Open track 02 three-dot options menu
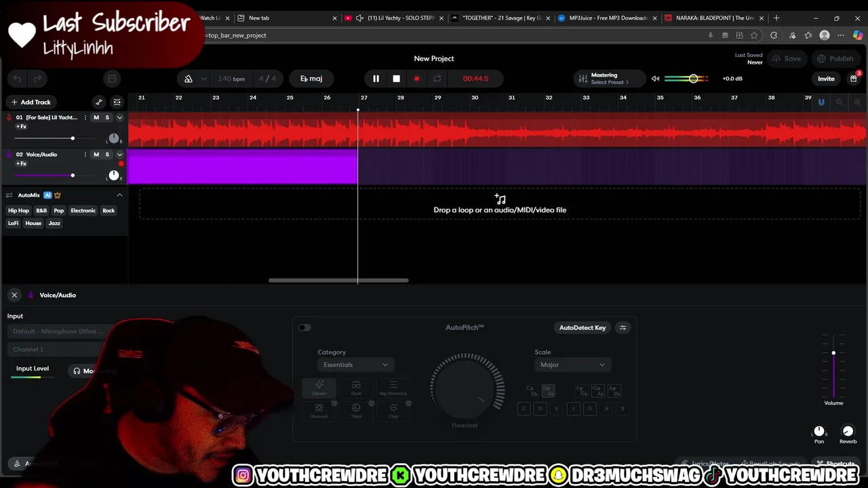Viewport: 868px width, 488px height. tap(85, 155)
